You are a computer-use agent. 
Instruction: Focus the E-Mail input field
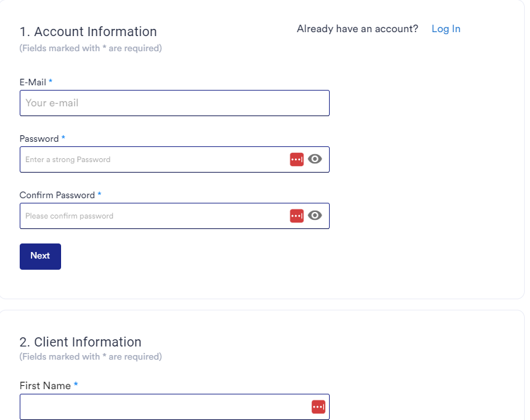(175, 103)
